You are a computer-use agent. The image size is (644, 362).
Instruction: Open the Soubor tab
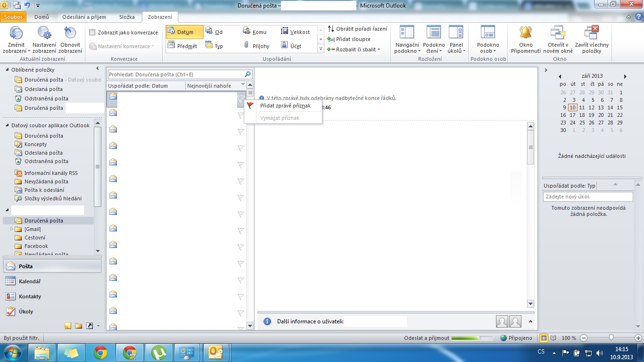pyautogui.click(x=14, y=17)
